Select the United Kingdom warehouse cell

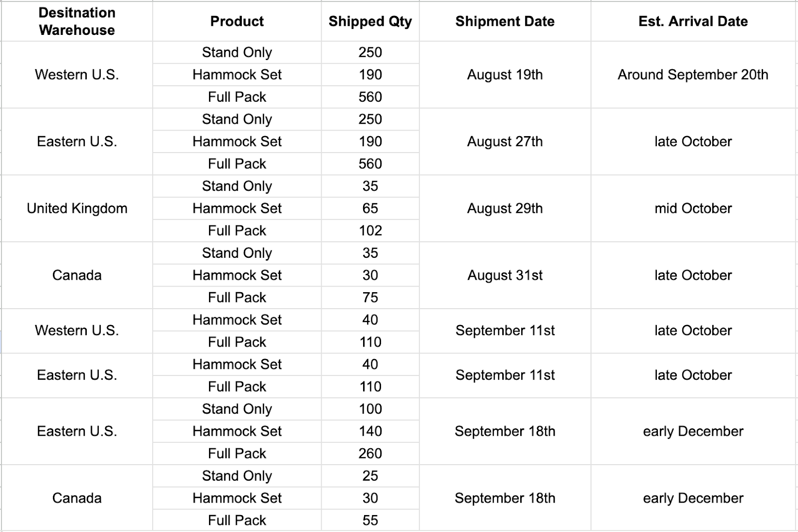(x=77, y=208)
